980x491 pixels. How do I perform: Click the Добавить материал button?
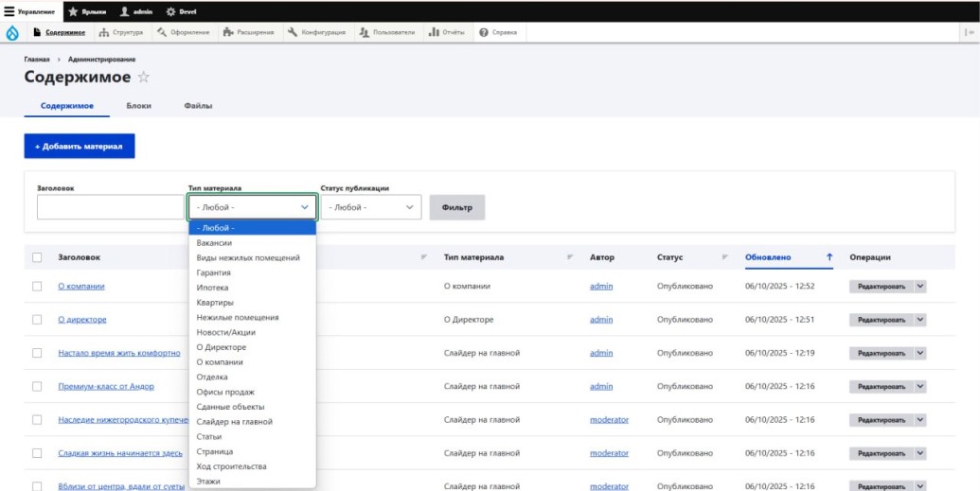pos(80,147)
